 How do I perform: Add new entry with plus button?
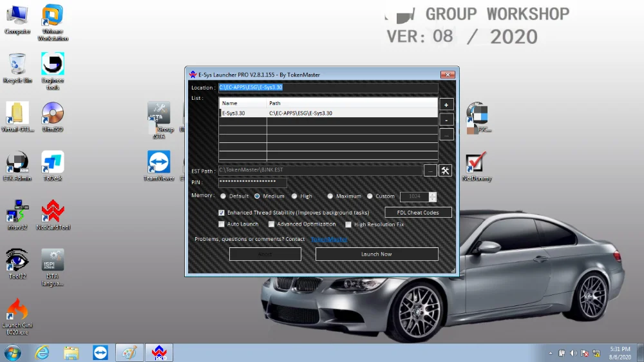point(446,105)
